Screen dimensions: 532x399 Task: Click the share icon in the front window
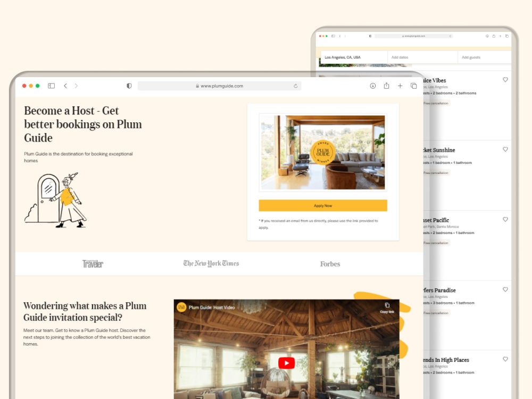pos(386,86)
